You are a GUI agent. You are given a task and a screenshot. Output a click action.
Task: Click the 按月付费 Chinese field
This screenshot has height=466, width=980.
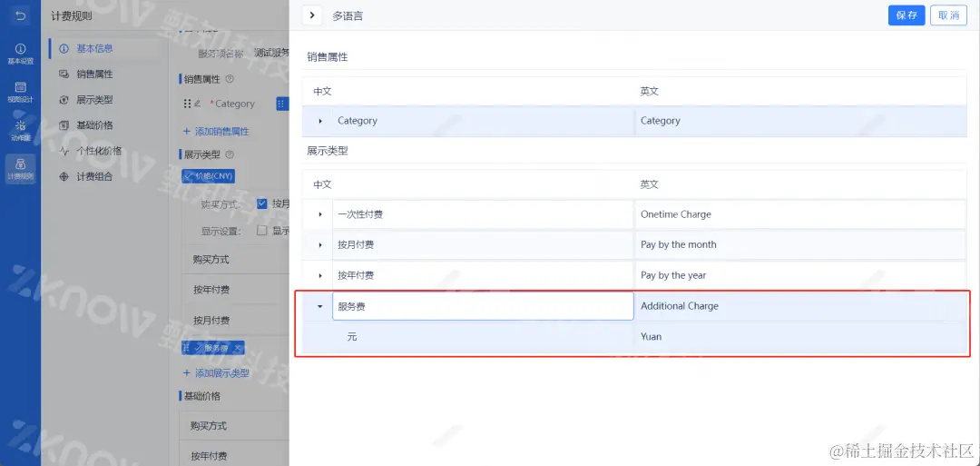pos(483,244)
